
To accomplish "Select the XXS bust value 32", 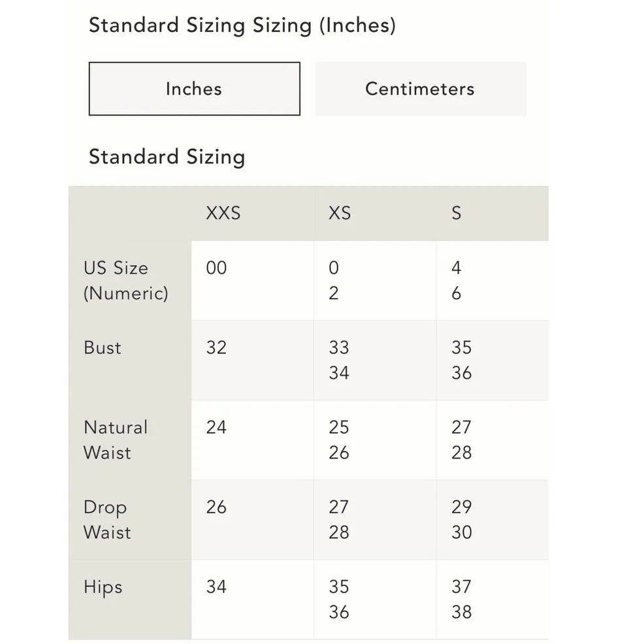I will tap(216, 347).
